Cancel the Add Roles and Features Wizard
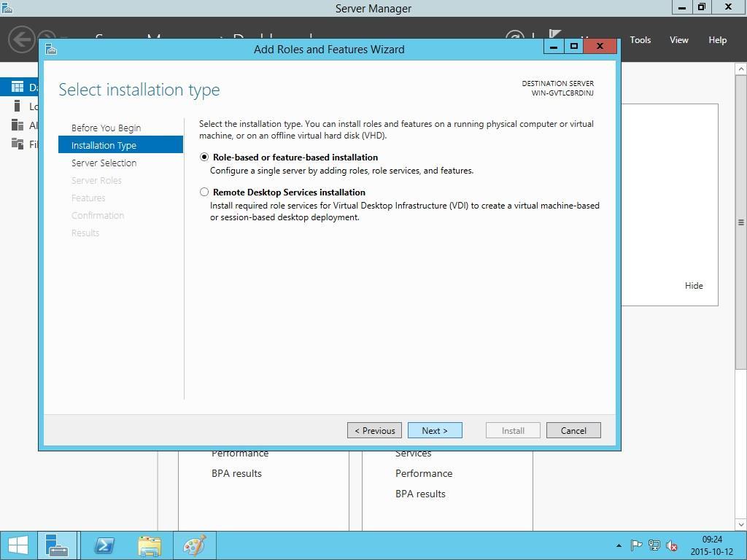 [573, 430]
